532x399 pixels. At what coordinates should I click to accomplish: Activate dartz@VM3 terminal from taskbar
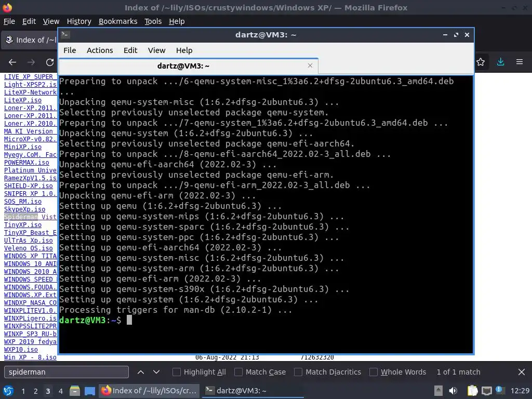pyautogui.click(x=253, y=391)
